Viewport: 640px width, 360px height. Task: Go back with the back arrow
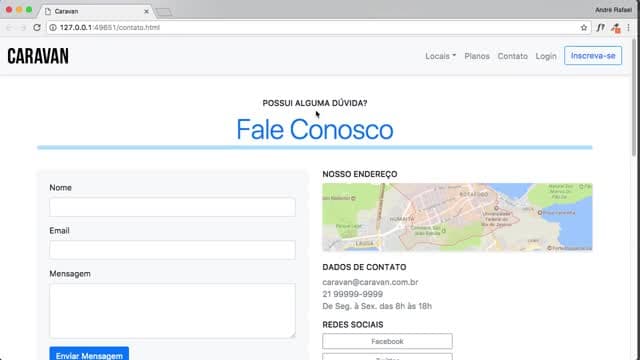pyautogui.click(x=9, y=27)
